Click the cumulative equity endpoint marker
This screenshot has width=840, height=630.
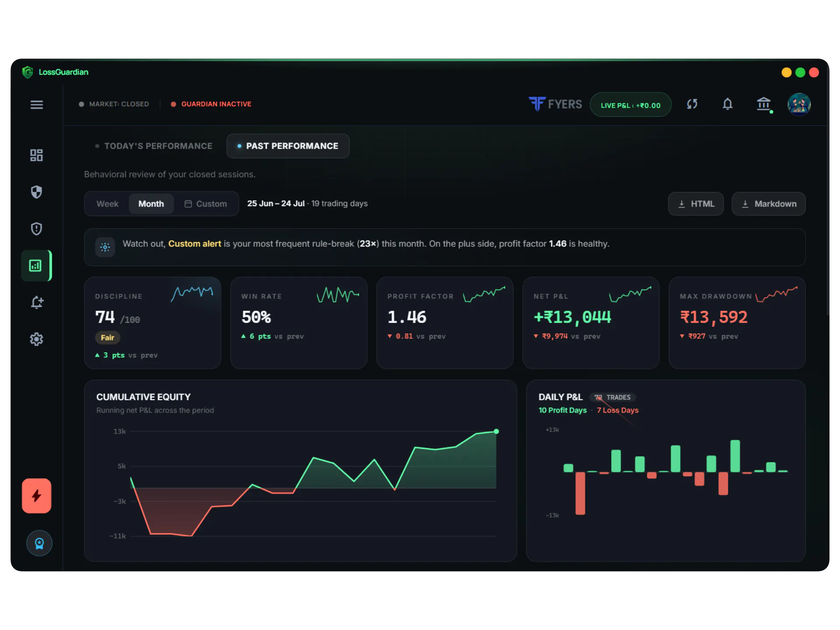(496, 431)
